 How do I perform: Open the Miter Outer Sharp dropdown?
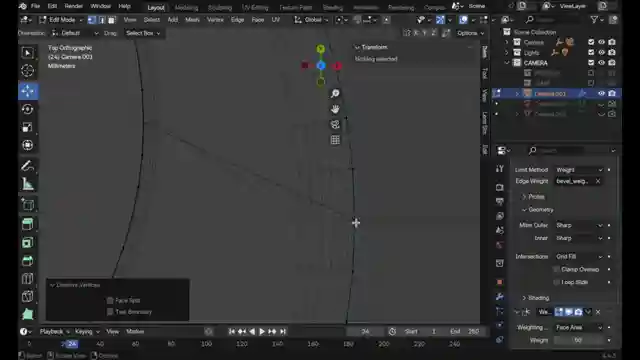pyautogui.click(x=579, y=225)
